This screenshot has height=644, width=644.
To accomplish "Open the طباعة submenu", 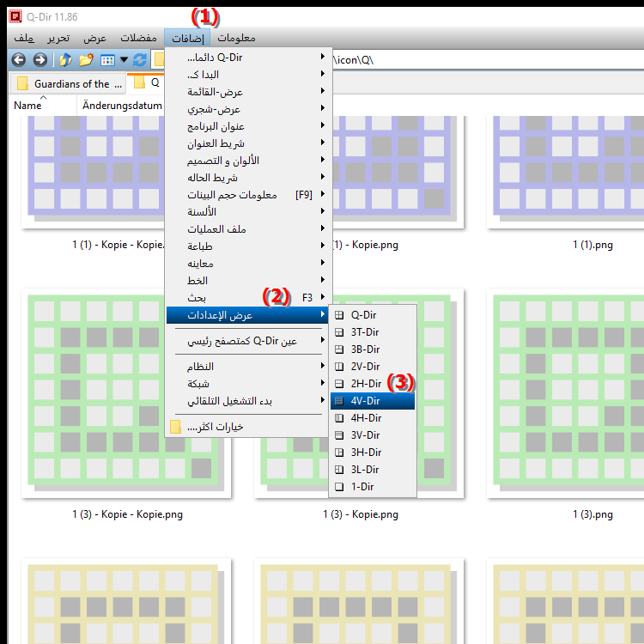I will (x=247, y=246).
